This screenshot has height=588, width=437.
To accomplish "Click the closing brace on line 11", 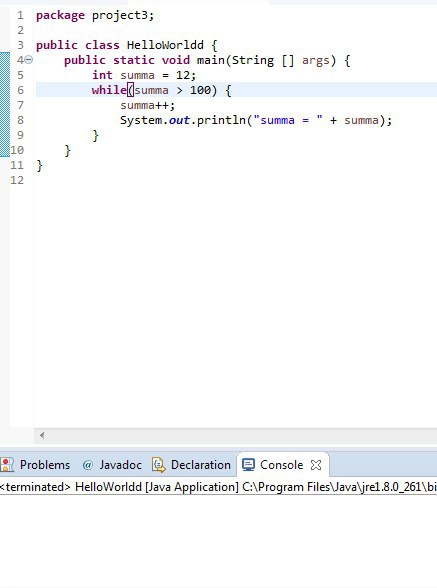I will [x=39, y=166].
